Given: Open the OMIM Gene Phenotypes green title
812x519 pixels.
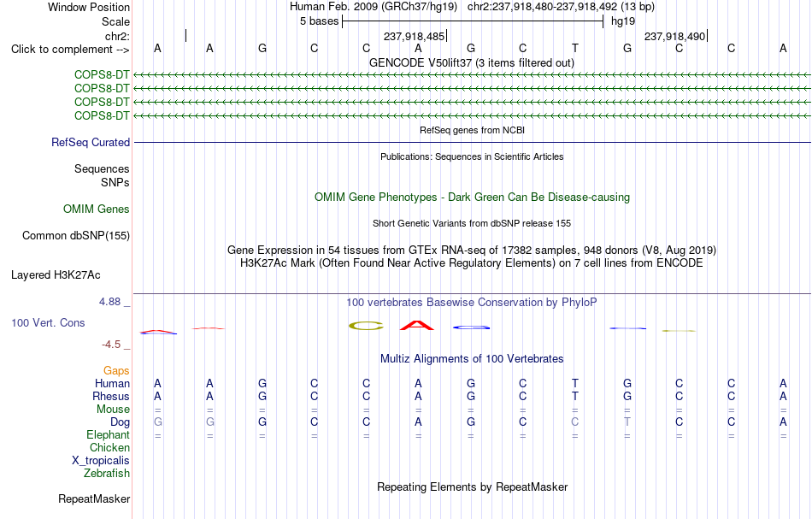Looking at the screenshot, I should click(x=473, y=198).
